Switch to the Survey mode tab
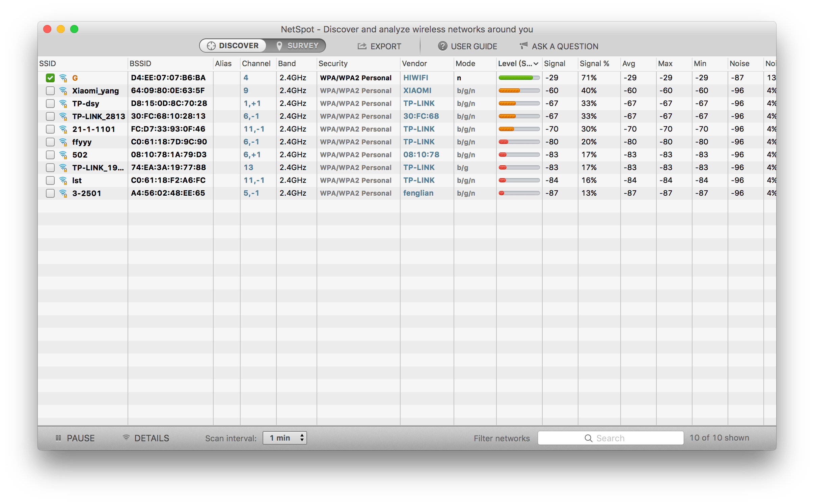 click(x=296, y=46)
